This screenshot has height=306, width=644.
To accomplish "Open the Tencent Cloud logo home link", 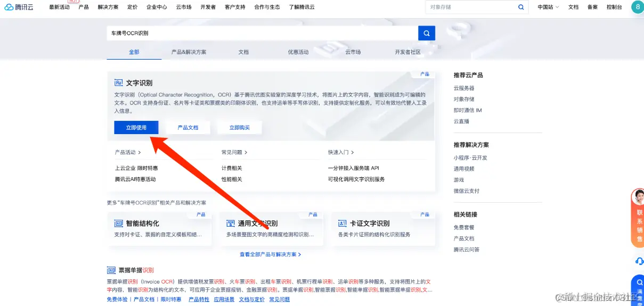I will (x=19, y=7).
